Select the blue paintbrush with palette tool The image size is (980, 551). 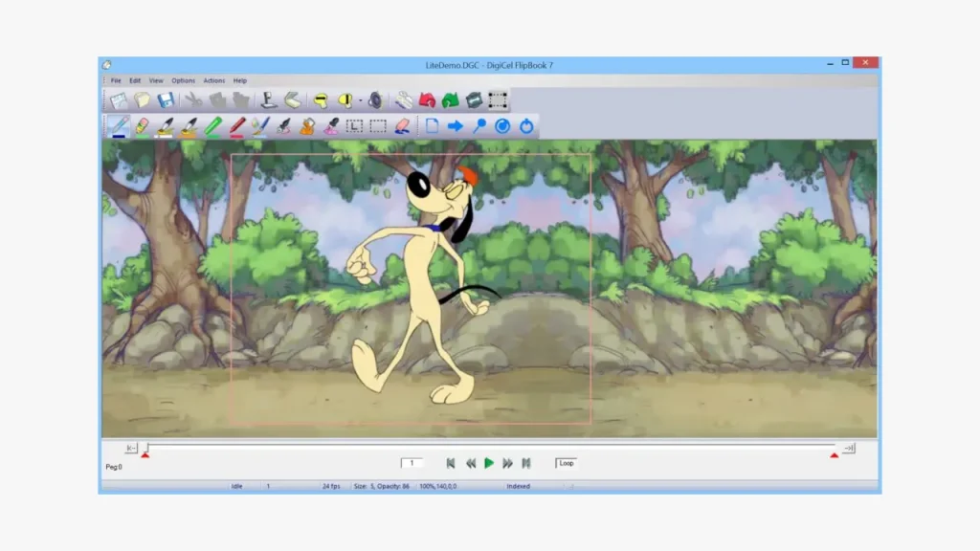pyautogui.click(x=260, y=126)
